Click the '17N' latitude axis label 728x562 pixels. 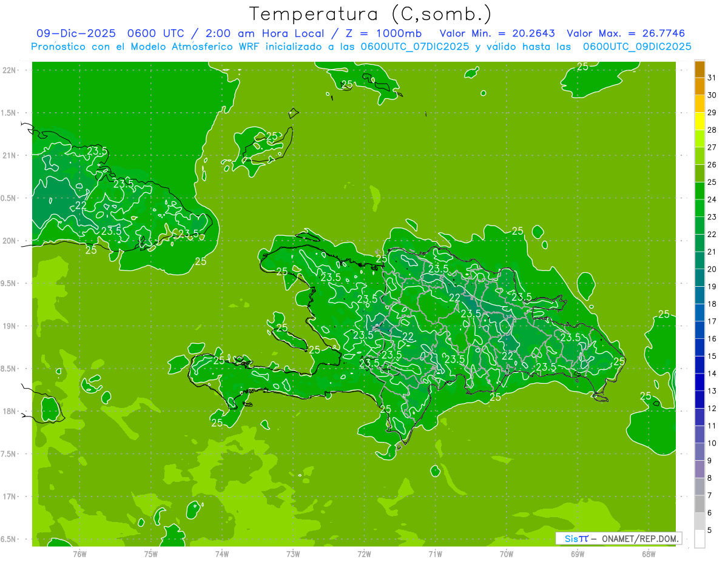(x=9, y=497)
